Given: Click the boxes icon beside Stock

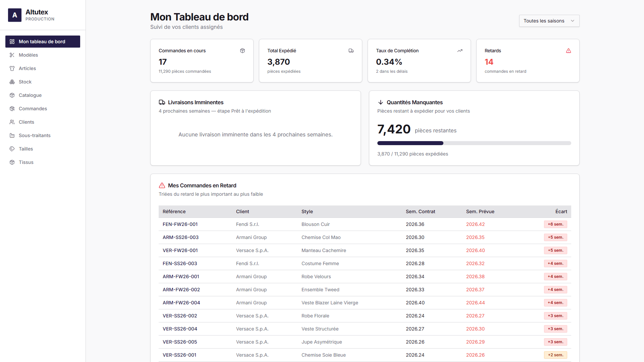Looking at the screenshot, I should pos(12,82).
